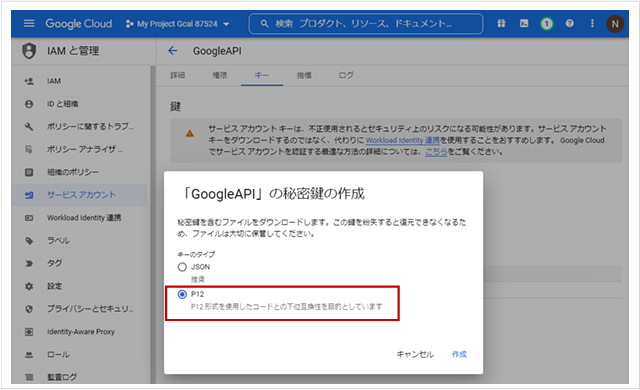Click the policy analyzer document icon
The width and height of the screenshot is (640, 390).
pos(29,150)
